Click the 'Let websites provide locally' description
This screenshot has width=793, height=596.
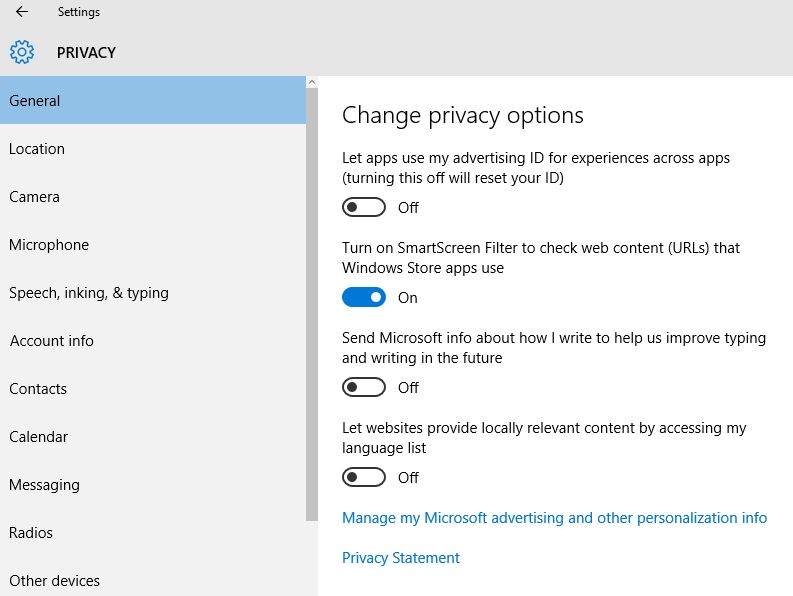(x=544, y=438)
